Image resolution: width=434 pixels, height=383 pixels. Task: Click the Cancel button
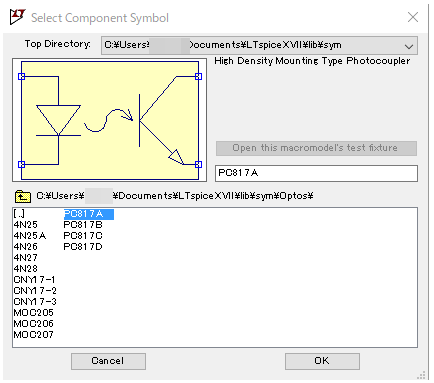[108, 361]
